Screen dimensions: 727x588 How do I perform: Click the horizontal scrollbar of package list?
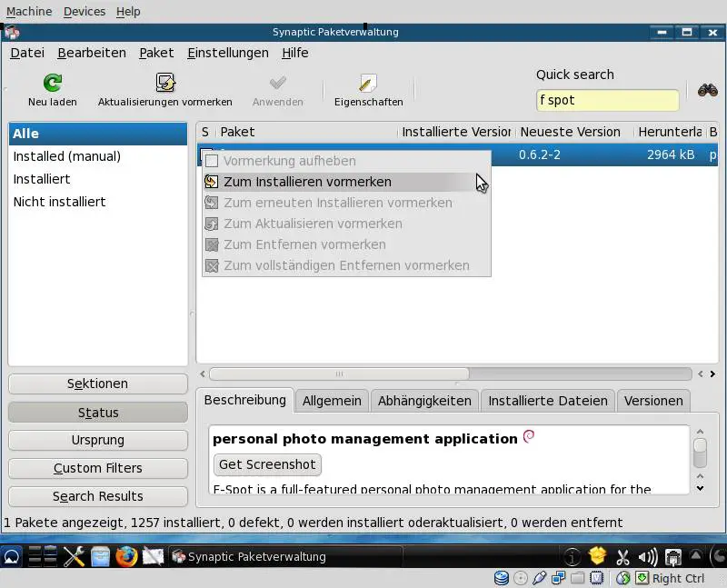339,374
